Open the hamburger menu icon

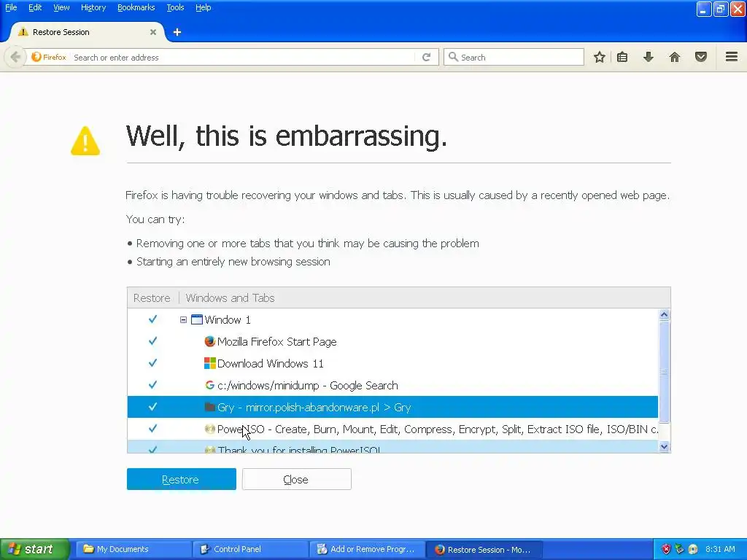(732, 57)
